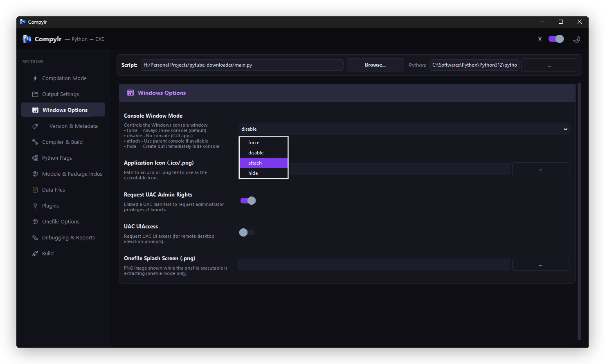Click the Version & Metadata tag icon
Image resolution: width=605 pixels, height=364 pixels.
(x=35, y=126)
